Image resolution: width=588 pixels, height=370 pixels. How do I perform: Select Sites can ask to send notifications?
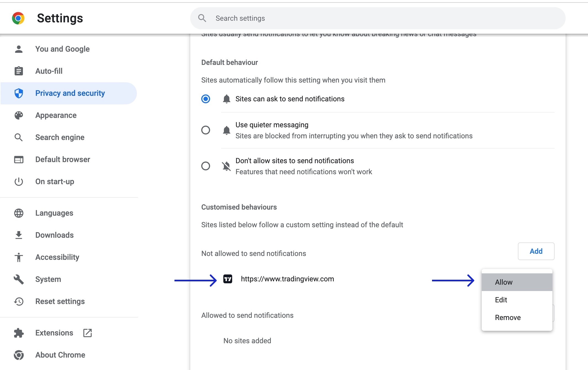[x=206, y=99]
